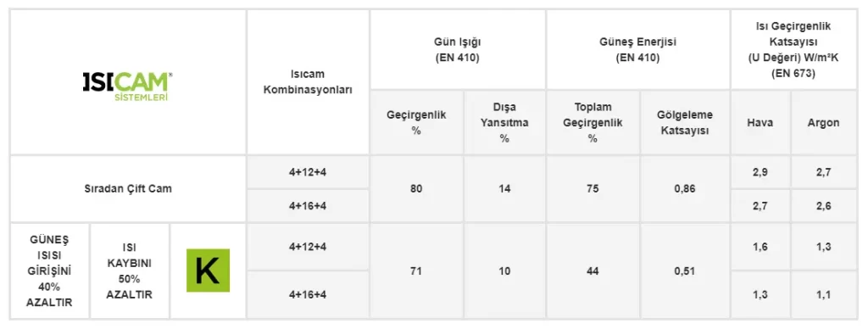Click the Dışa Yansıtma % subheader
The height and width of the screenshot is (329, 868).
click(x=504, y=122)
